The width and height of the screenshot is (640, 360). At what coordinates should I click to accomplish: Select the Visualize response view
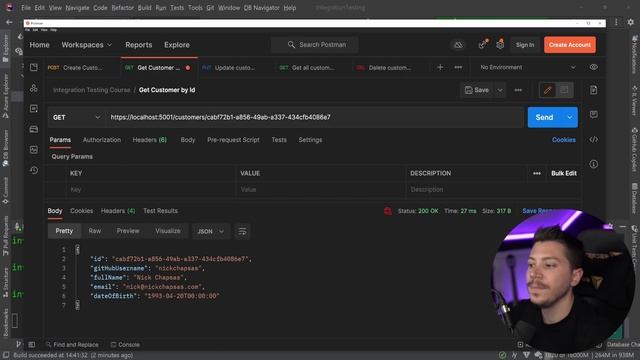[168, 231]
